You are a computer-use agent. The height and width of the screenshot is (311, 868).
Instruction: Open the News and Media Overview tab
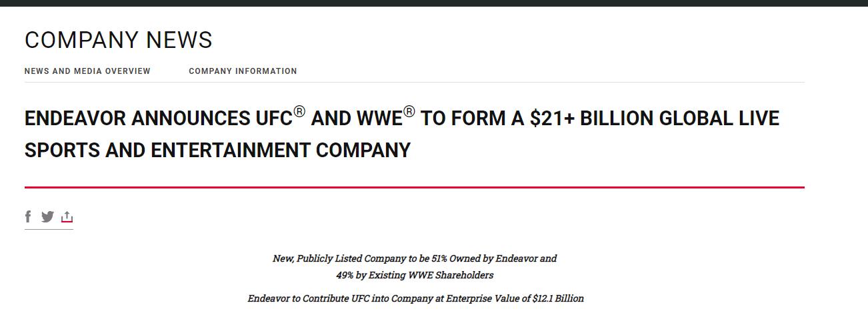(87, 71)
